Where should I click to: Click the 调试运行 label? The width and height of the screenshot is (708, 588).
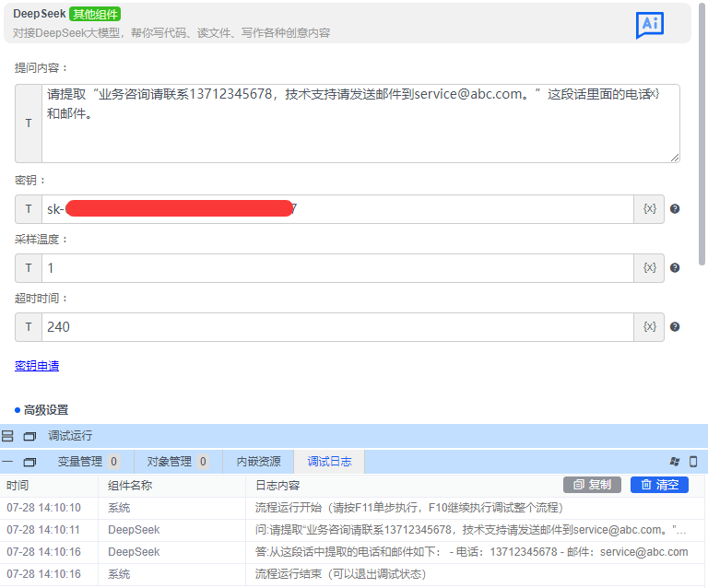pyautogui.click(x=70, y=436)
